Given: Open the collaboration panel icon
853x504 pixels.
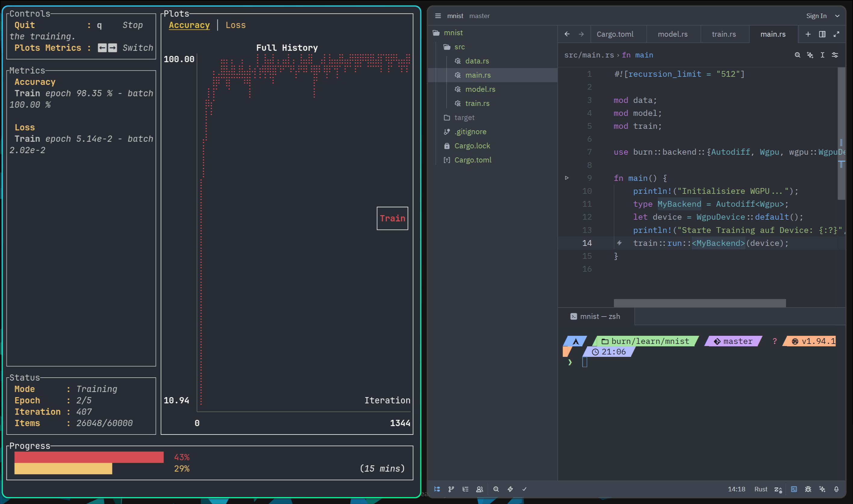Looking at the screenshot, I should pos(480,489).
